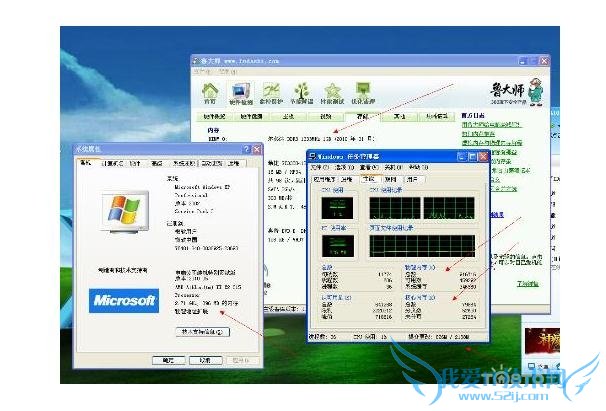
Task: Switch to the third Lu Dashi sub-tab (motherboard)
Action: click(x=288, y=116)
